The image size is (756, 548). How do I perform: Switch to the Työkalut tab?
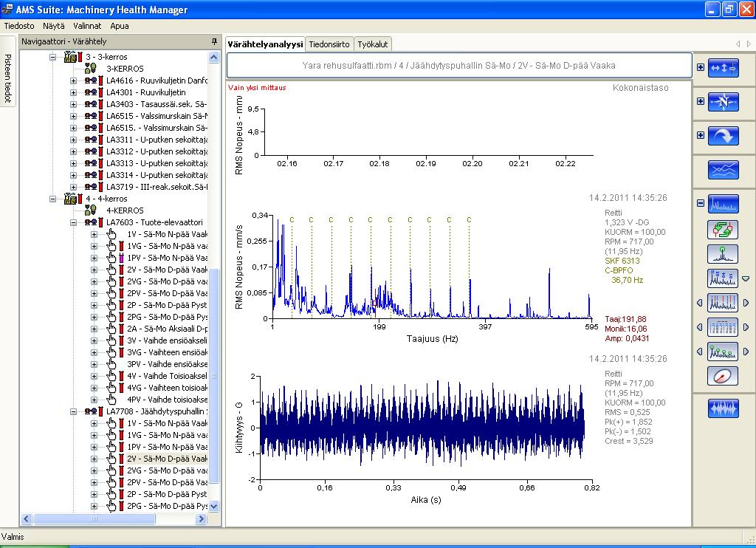coord(373,44)
